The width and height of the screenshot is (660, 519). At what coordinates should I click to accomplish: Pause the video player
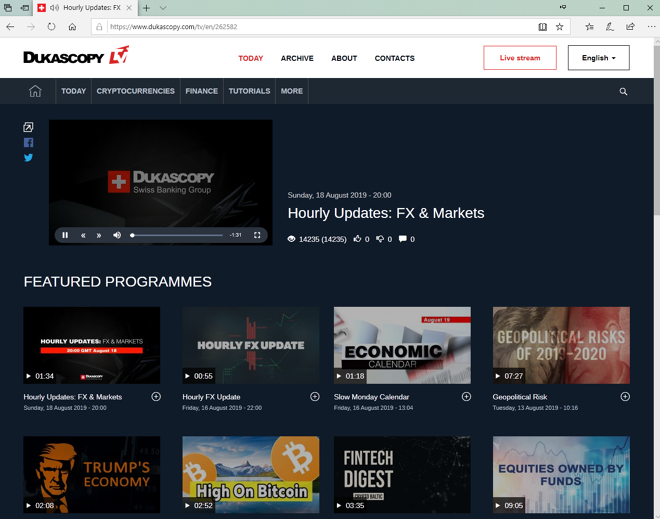pos(65,235)
